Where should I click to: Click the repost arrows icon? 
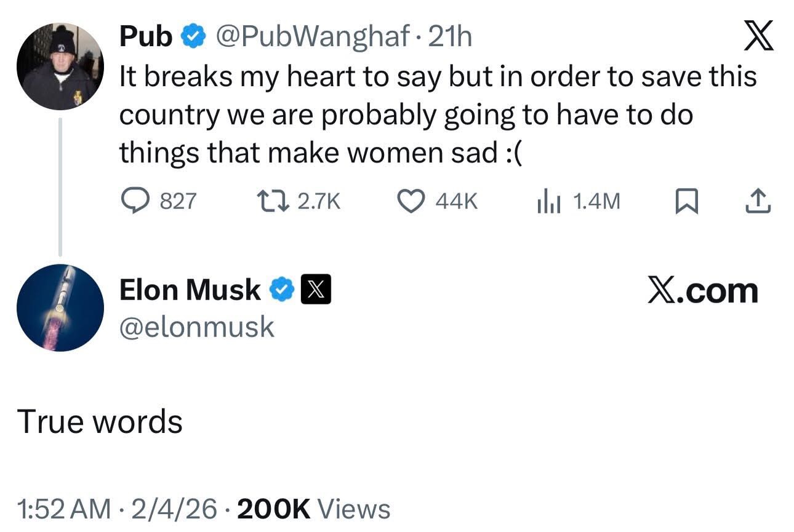coord(273,200)
